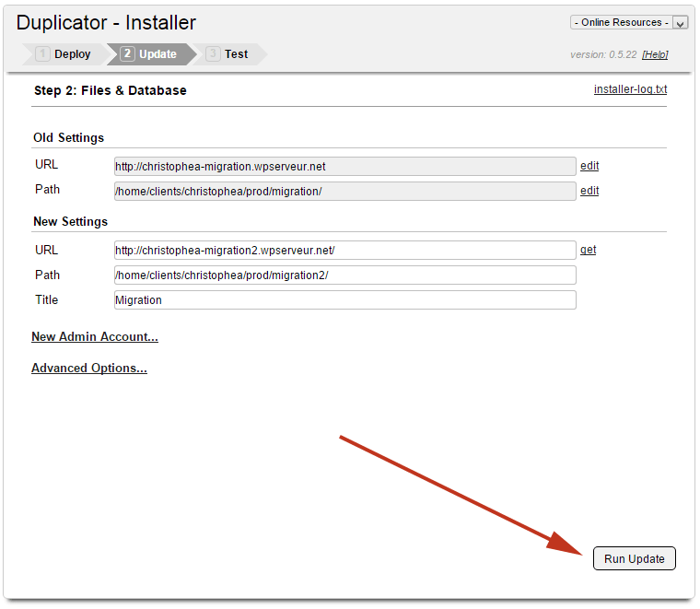Click the get link beside new URL
The height and width of the screenshot is (609, 700).
point(588,250)
